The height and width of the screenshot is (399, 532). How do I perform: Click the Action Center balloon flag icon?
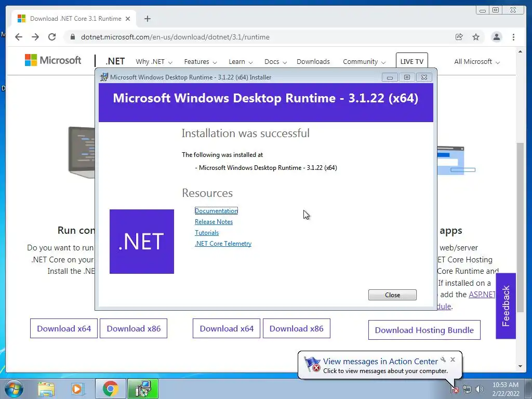point(312,364)
